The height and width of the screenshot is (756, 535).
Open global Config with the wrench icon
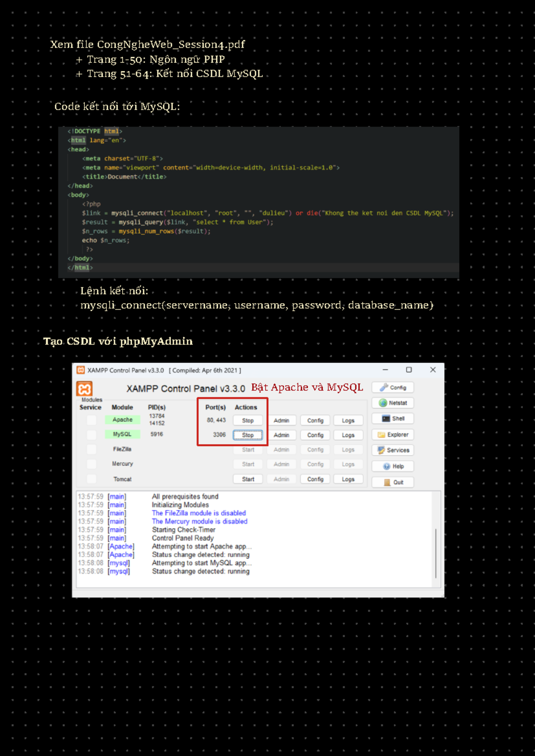[392, 387]
